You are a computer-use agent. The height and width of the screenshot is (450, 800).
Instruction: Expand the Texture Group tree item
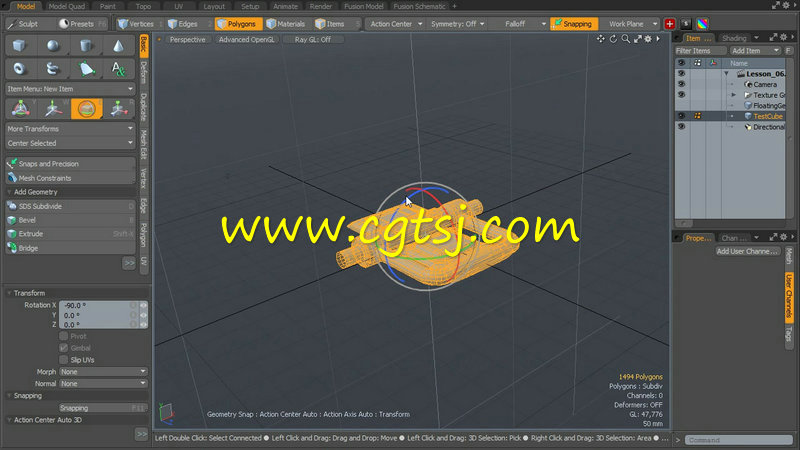(x=734, y=95)
